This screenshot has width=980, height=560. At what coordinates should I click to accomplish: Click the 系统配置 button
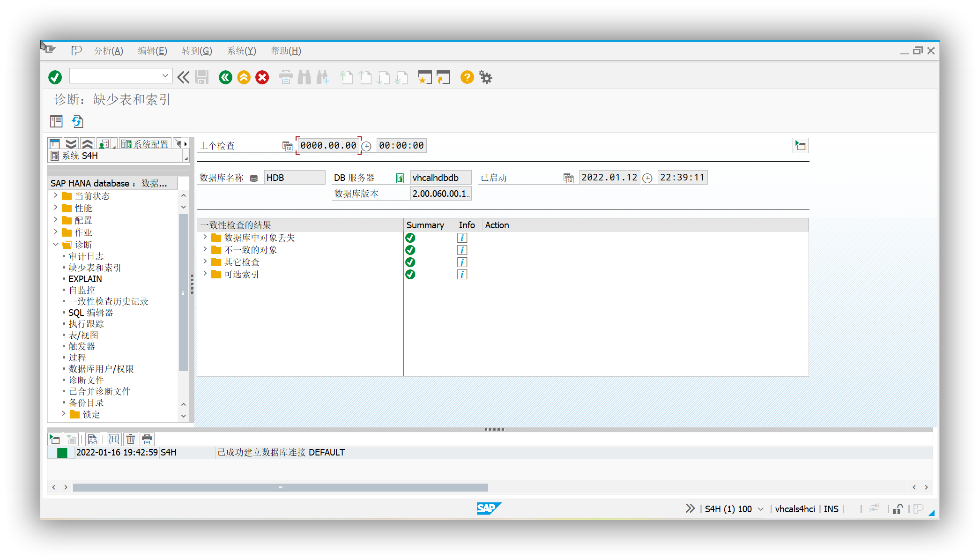(145, 144)
